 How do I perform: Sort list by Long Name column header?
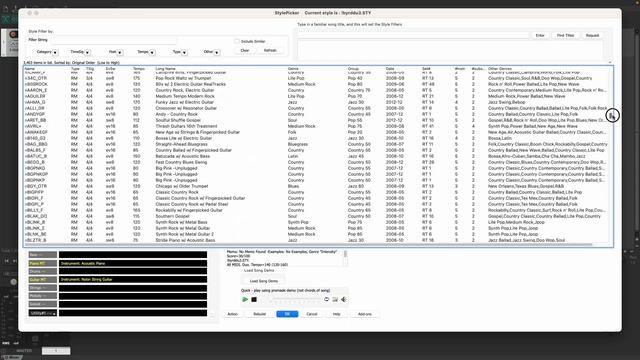point(165,69)
